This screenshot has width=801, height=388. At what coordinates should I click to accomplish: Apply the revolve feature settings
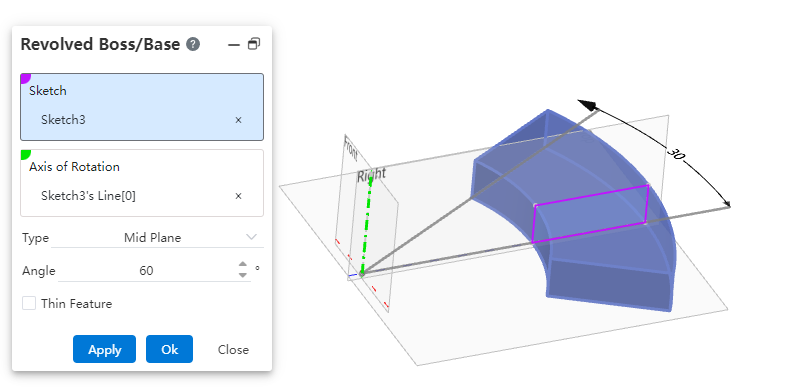tap(104, 349)
